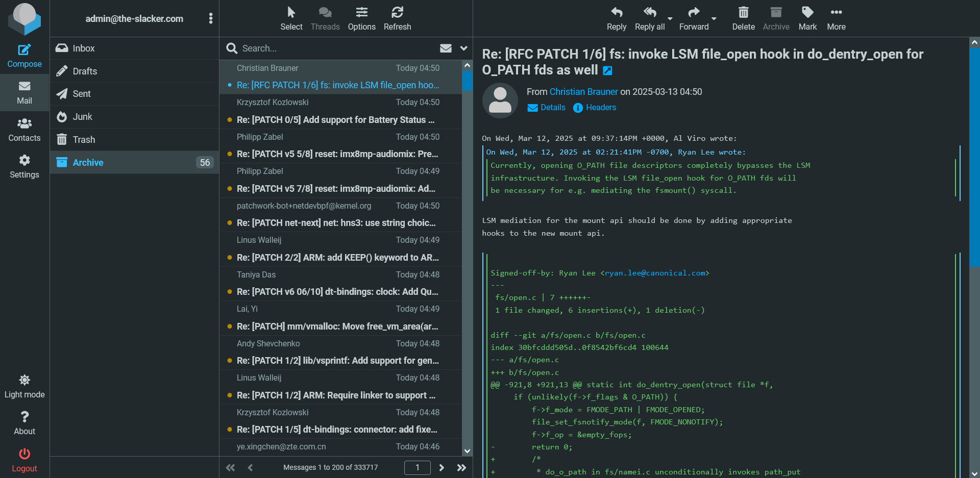
Task: Open the dt-bindings connector 1/5 message
Action: [340, 421]
